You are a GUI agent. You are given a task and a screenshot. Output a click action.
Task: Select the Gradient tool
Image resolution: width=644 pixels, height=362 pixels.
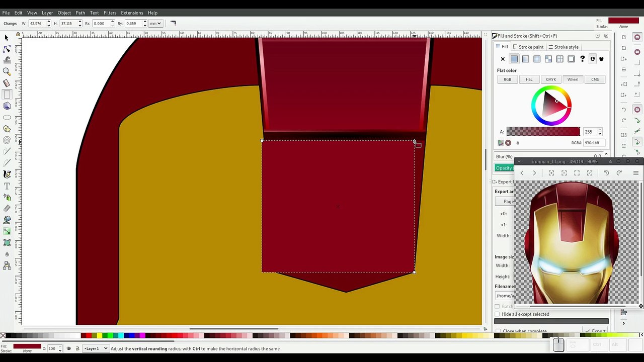[7, 231]
